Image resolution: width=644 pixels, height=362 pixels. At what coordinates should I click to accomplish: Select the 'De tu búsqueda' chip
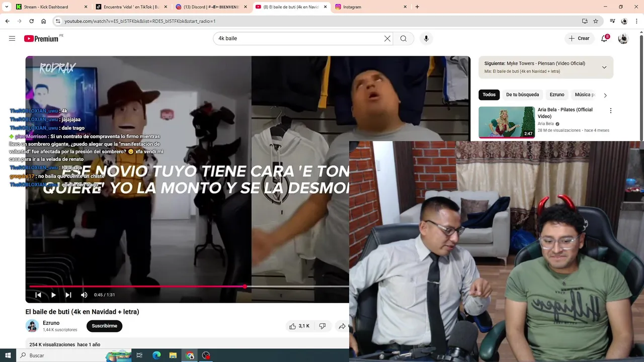coord(522,95)
